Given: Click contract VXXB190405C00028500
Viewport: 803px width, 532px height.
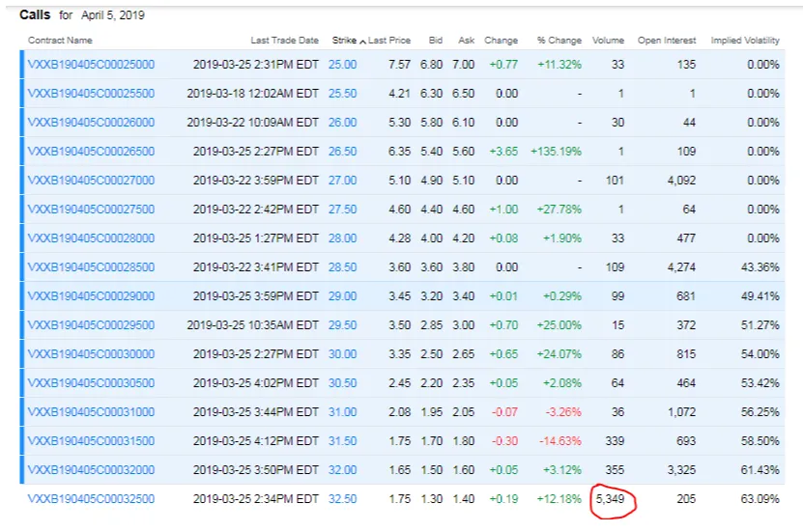Looking at the screenshot, I should pyautogui.click(x=91, y=267).
